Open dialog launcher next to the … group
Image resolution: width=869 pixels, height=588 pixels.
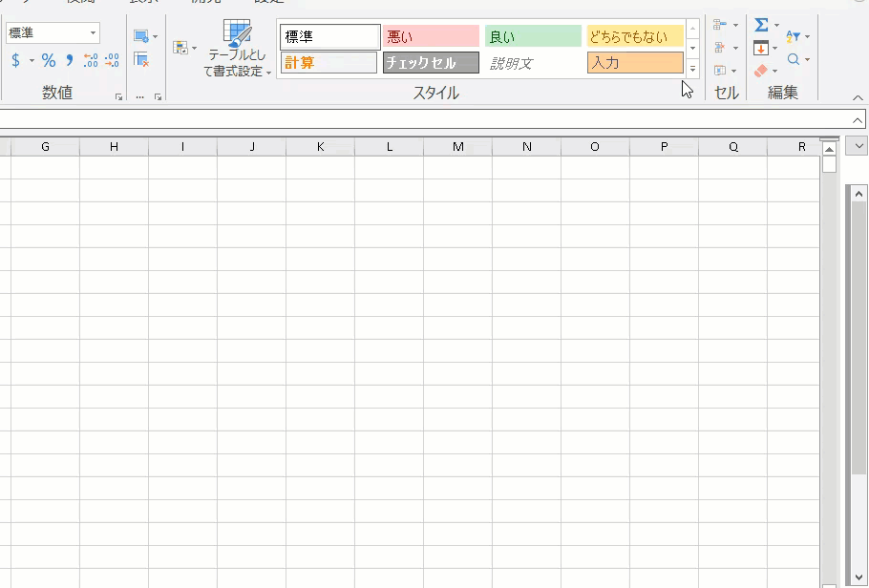pos(158,97)
